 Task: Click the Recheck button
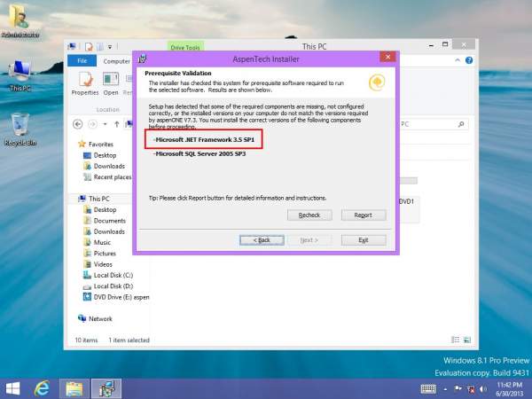click(x=309, y=215)
